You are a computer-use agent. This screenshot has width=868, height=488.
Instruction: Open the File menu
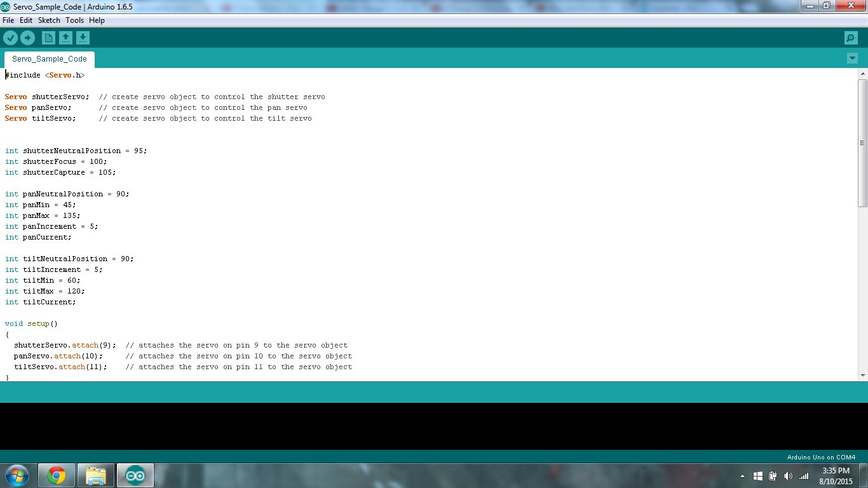(x=8, y=20)
